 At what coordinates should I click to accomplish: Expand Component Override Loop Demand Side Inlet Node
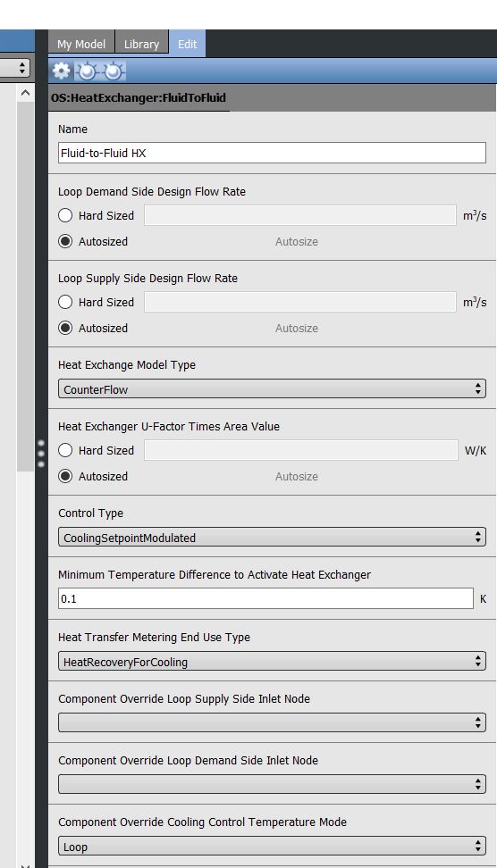click(272, 784)
